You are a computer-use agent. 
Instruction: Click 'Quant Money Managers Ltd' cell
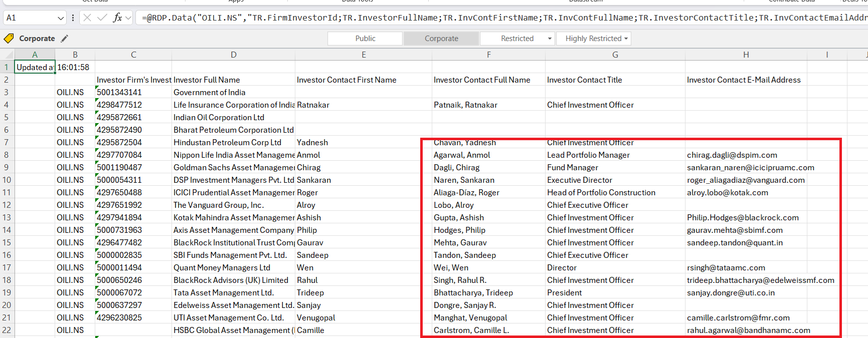[234, 267]
